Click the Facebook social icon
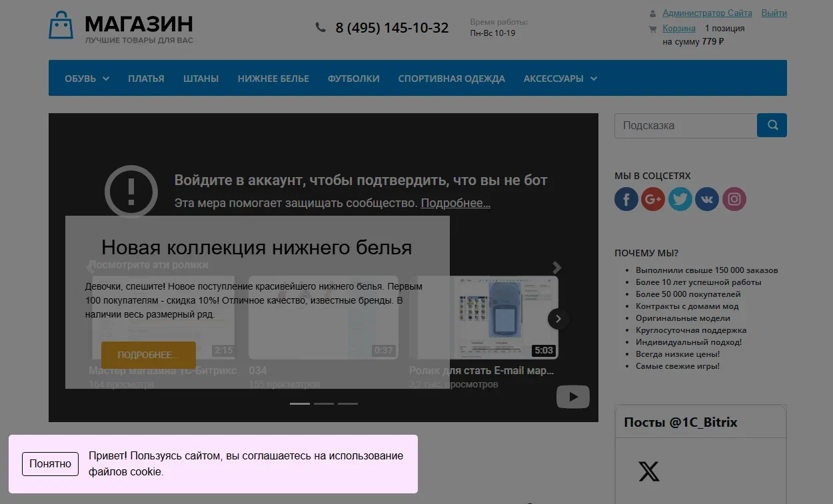833x504 pixels. click(626, 199)
